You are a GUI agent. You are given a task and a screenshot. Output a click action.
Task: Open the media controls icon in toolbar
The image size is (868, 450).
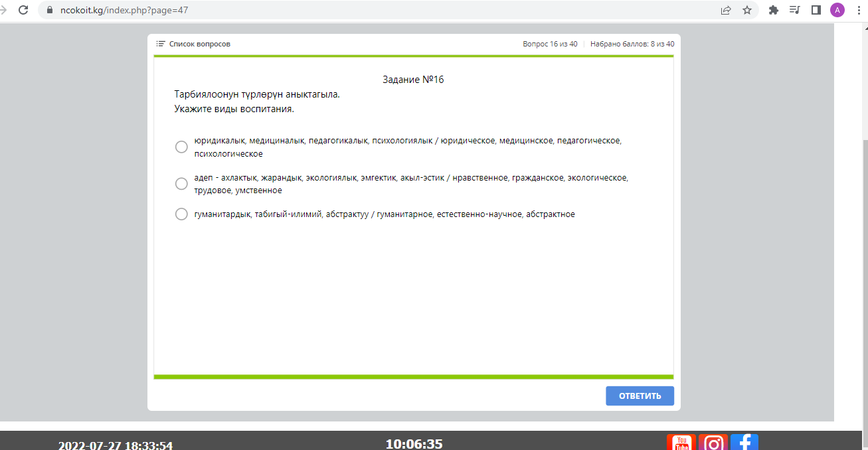coord(794,10)
